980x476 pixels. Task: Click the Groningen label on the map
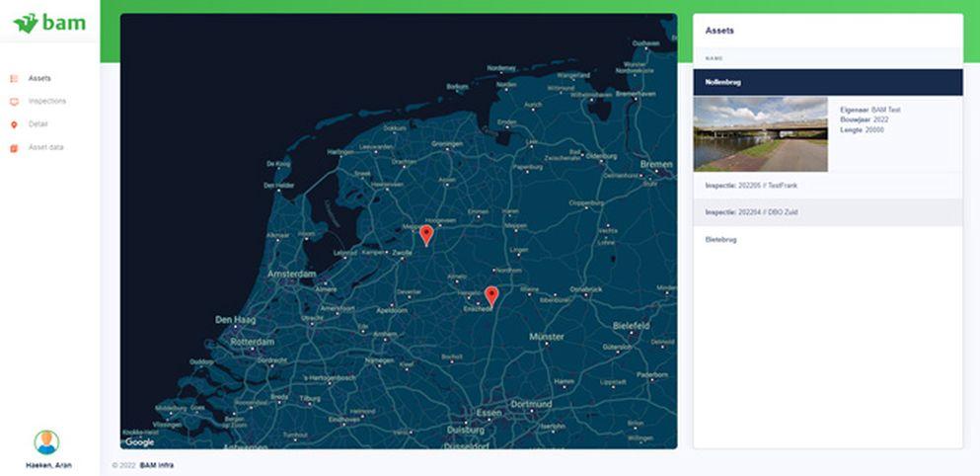[x=447, y=144]
